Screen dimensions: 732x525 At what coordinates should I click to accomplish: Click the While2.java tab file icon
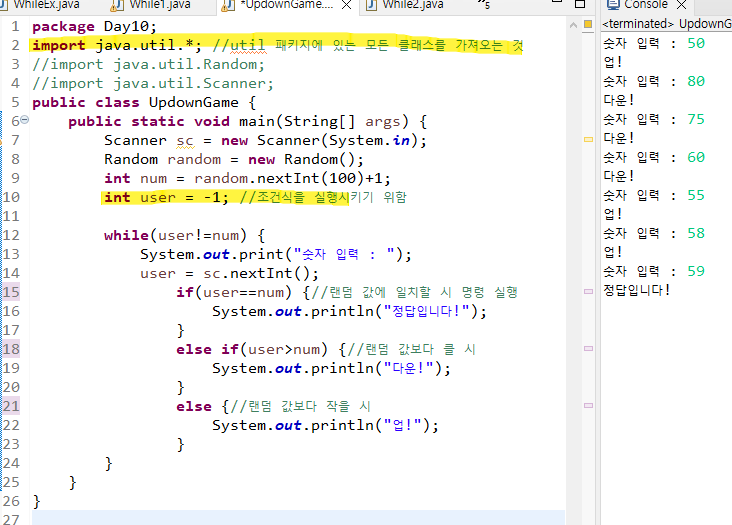[x=372, y=5]
